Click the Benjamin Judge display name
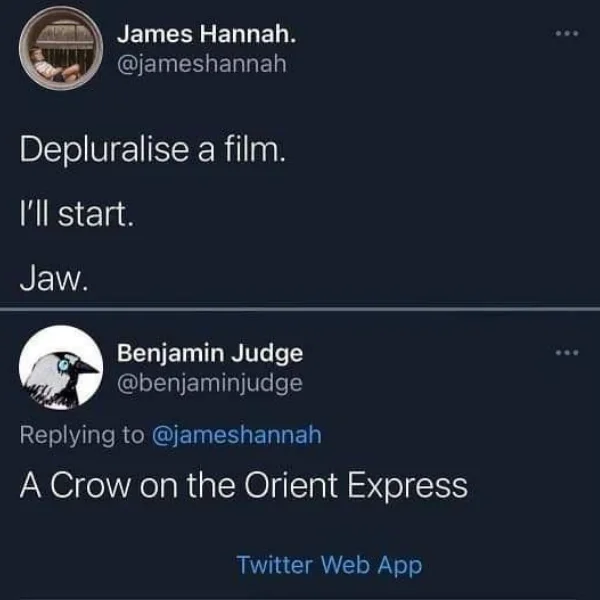600x600 pixels. 210,354
